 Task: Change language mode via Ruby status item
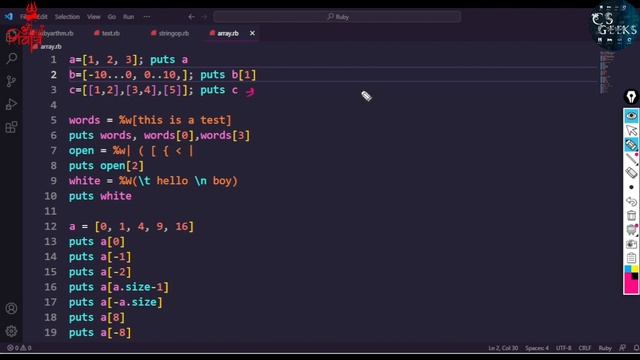tap(605, 348)
